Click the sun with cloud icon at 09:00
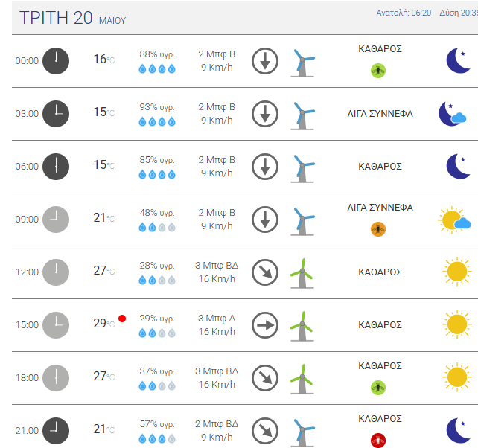 [454, 220]
